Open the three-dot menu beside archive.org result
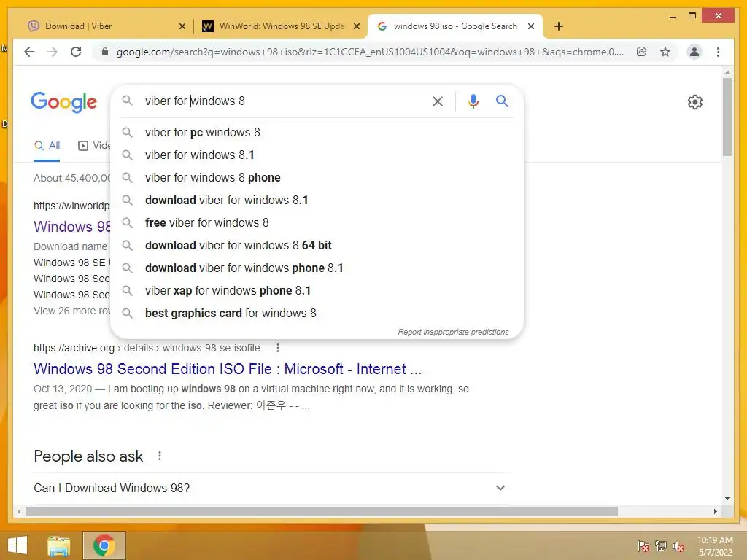747x560 pixels. pos(278,348)
